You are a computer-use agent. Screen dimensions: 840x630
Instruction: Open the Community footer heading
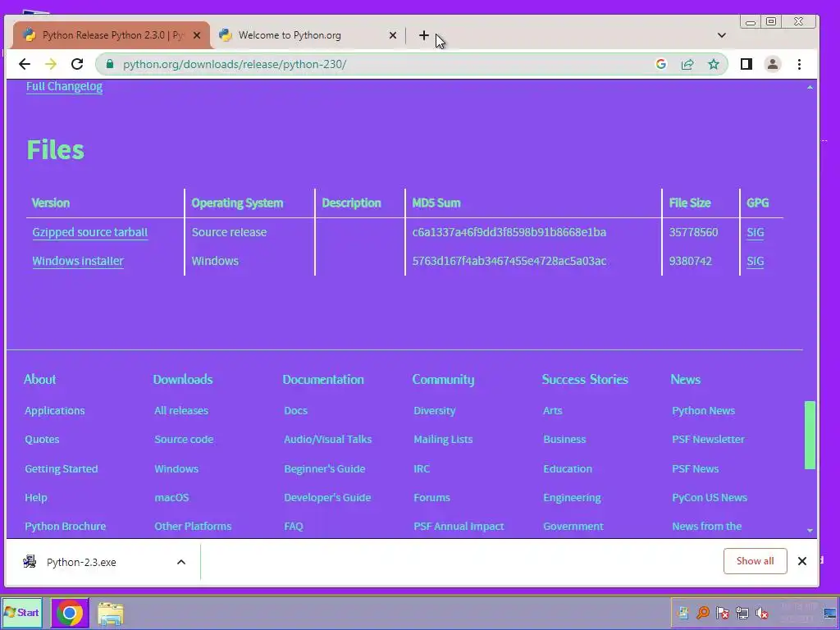[x=444, y=379]
